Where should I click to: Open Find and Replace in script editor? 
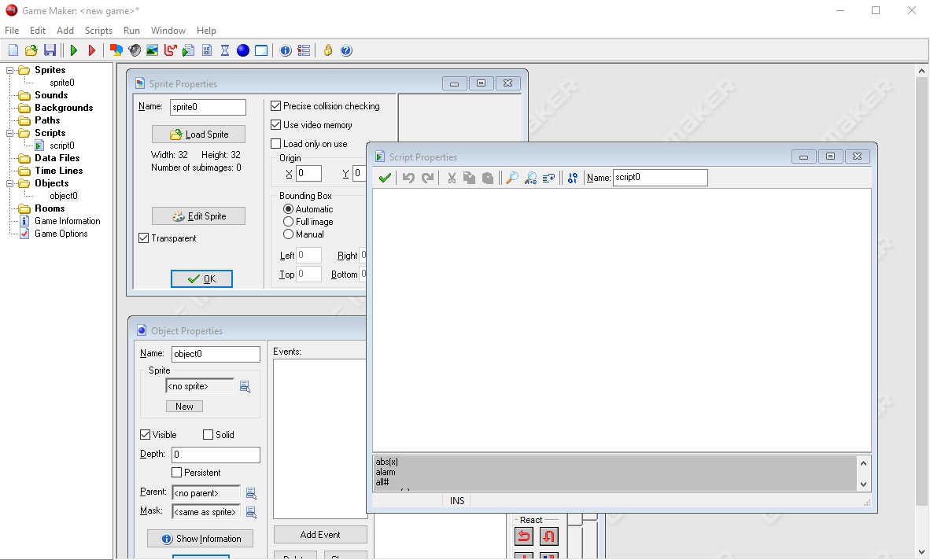[x=531, y=177]
